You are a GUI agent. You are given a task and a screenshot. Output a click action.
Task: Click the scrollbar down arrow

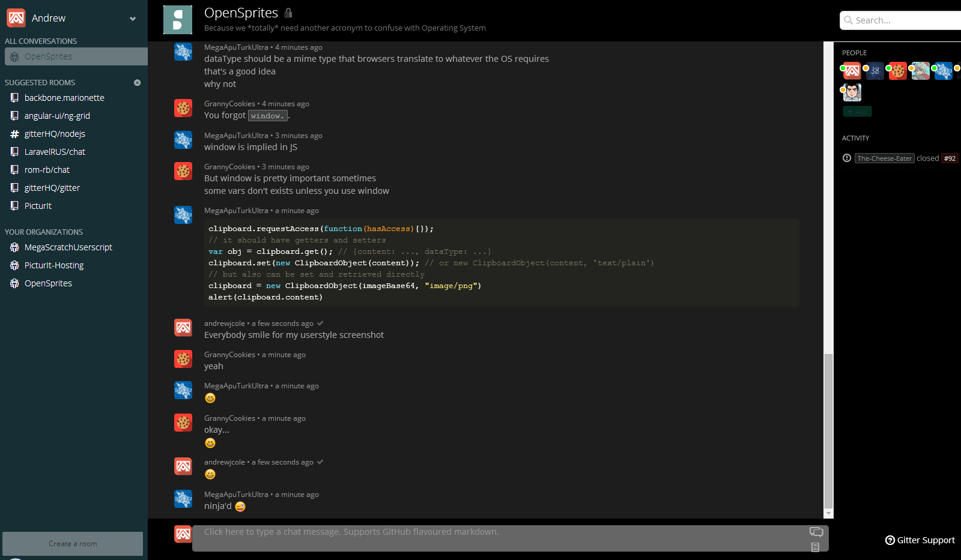[x=829, y=514]
